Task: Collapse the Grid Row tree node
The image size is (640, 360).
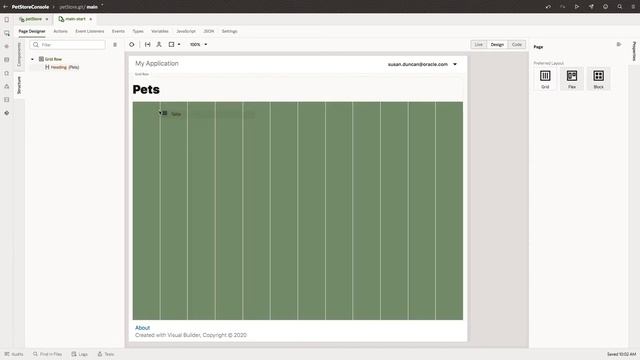Action: click(32, 59)
